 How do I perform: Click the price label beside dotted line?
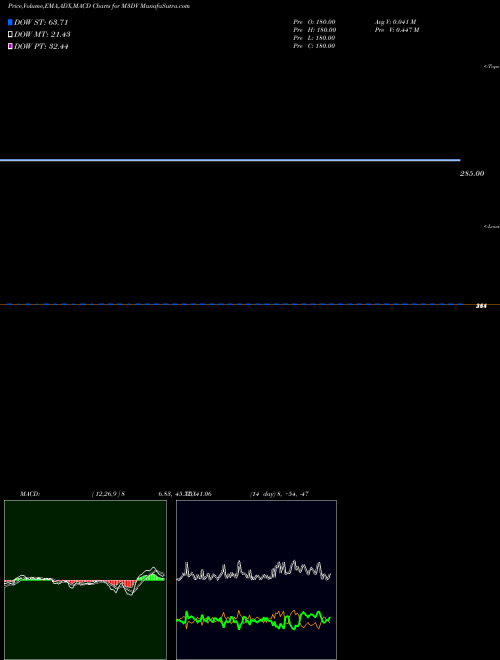tap(481, 306)
